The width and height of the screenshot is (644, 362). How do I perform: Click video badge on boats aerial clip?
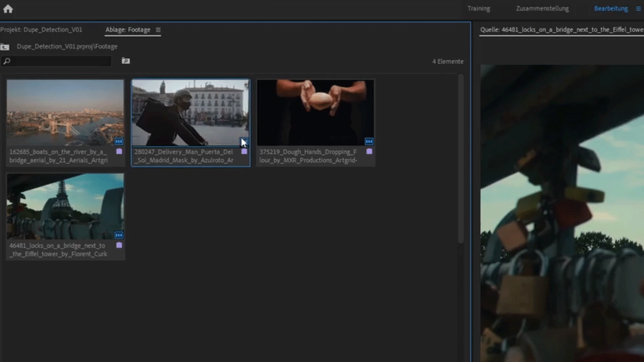(119, 142)
